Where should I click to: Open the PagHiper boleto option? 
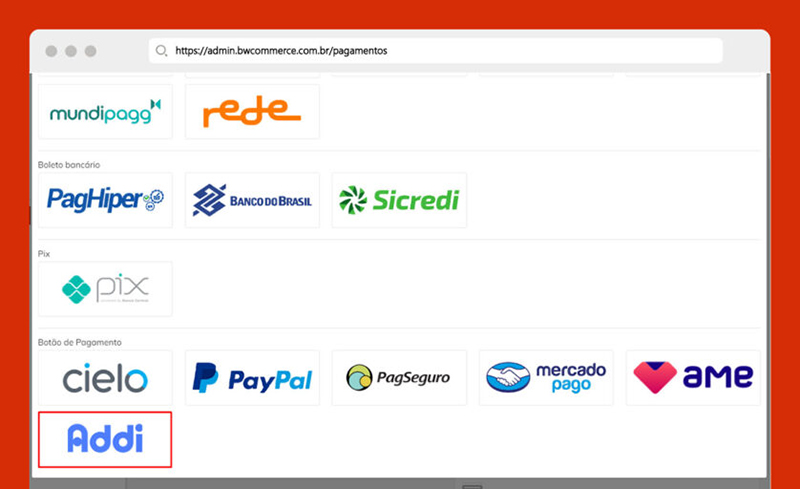pos(105,200)
